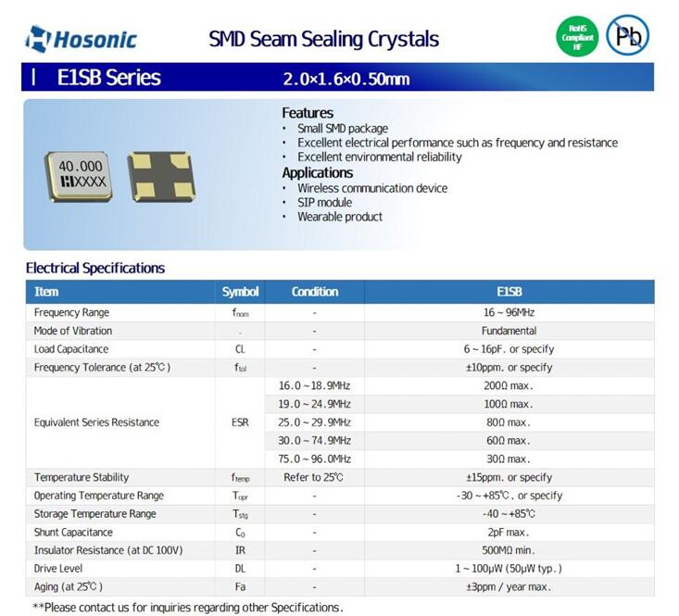The image size is (679, 616).
Task: Click the '60Ω max.' value
Action: point(509,441)
